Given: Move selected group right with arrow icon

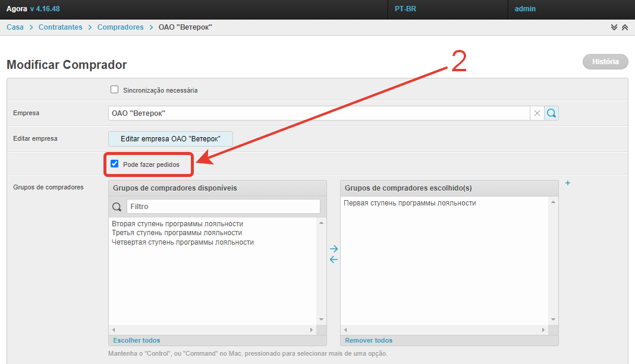Looking at the screenshot, I should click(x=334, y=249).
